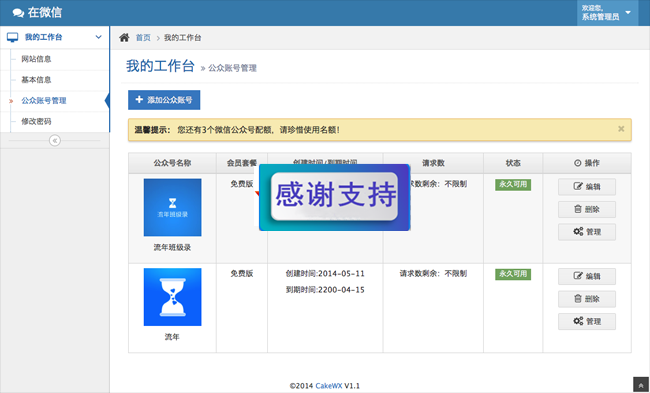
Task: Click 管理 button for 流年 row
Action: [x=587, y=321]
